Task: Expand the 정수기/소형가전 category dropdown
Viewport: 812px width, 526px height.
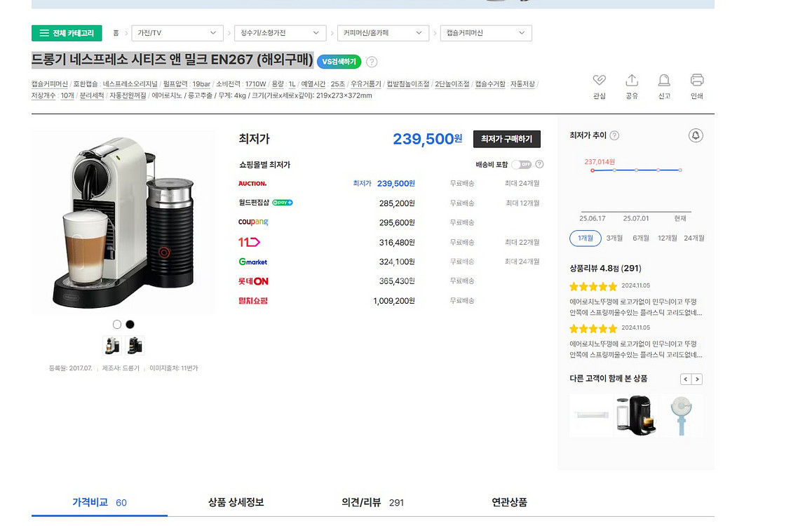Action: (x=280, y=33)
